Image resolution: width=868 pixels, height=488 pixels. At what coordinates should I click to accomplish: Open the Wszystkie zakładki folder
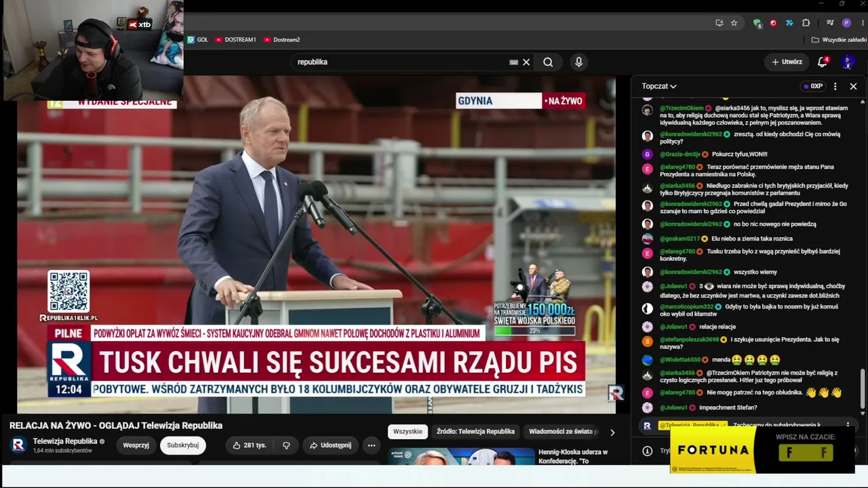point(839,40)
